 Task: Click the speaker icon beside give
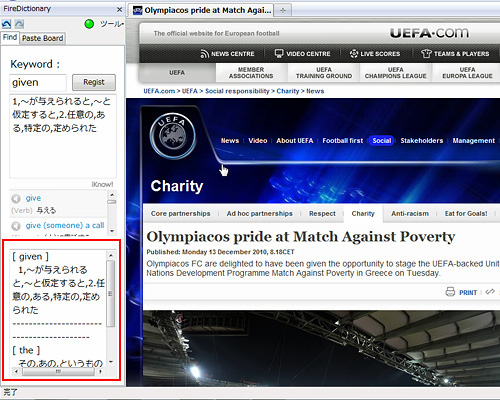pyautogui.click(x=16, y=199)
